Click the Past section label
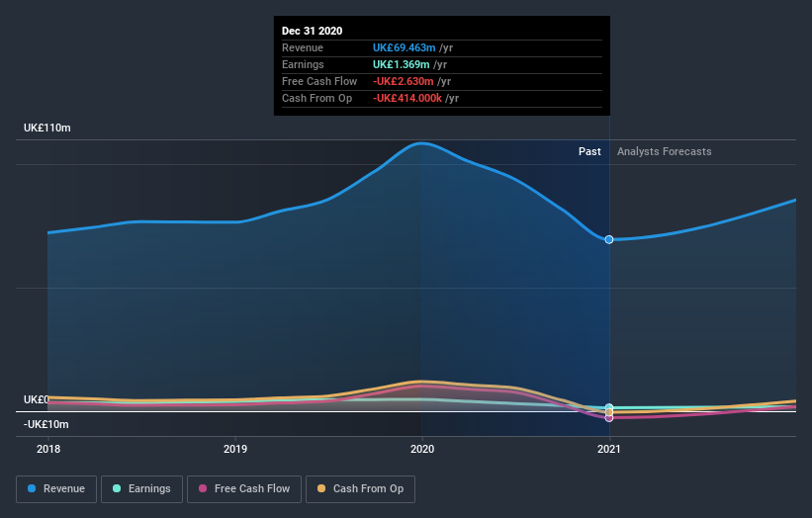This screenshot has width=812, height=518. pos(589,151)
